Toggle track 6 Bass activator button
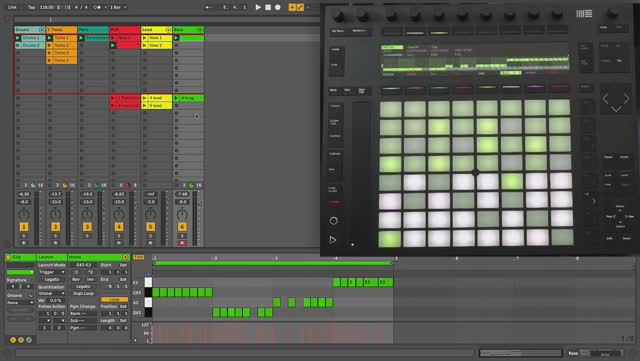 [x=182, y=227]
